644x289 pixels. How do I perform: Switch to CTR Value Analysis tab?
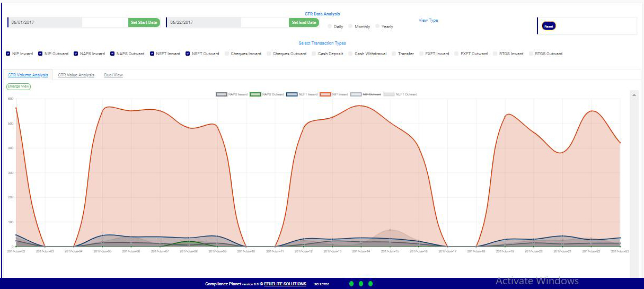point(76,75)
